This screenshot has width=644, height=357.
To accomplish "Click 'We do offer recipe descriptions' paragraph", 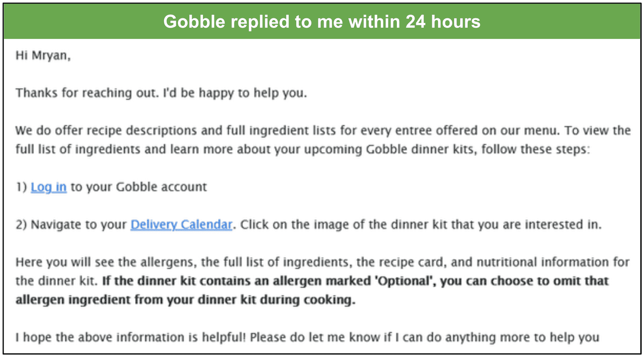I will coord(323,140).
